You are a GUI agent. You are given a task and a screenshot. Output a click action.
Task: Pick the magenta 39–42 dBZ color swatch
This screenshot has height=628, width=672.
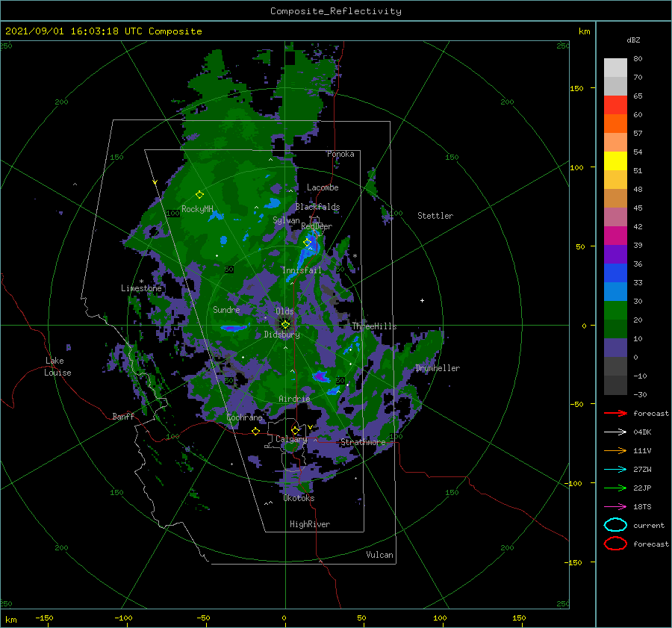[615, 236]
